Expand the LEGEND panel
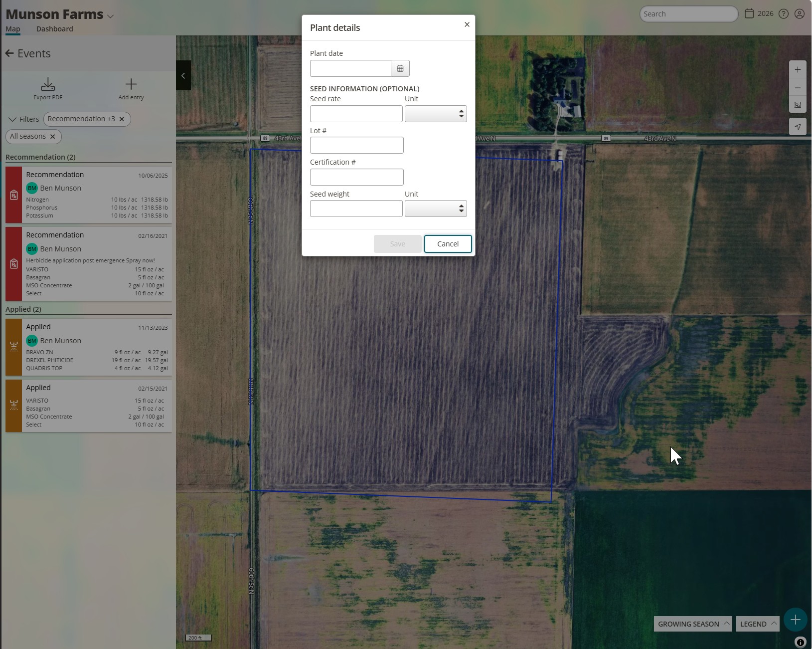Screen dimensions: 812x649 click(758, 624)
